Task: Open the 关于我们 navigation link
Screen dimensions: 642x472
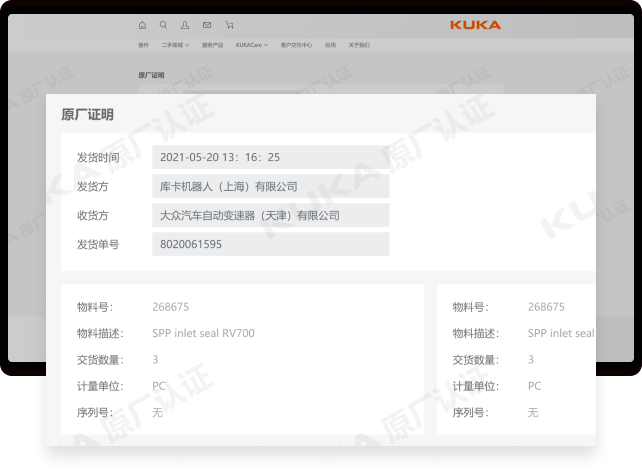Action: tap(359, 45)
